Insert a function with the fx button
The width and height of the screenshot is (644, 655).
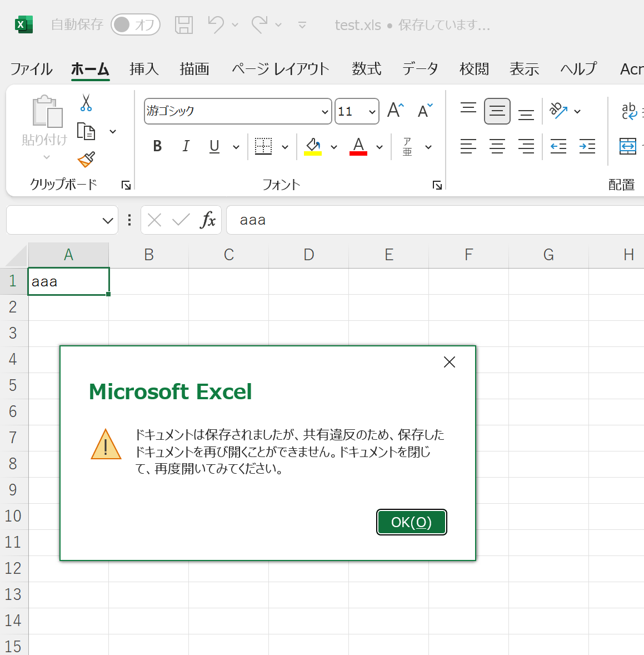(208, 220)
